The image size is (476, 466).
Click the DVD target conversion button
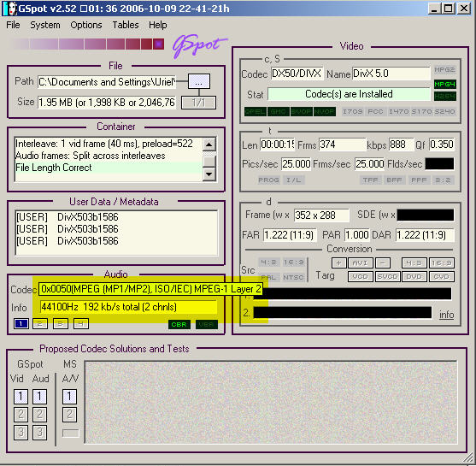pos(414,277)
